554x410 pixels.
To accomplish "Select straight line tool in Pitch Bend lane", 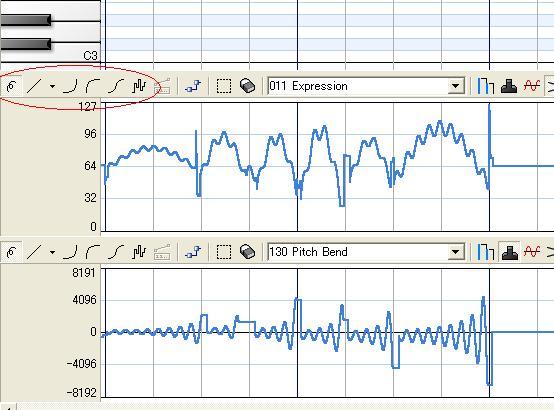I will [34, 252].
